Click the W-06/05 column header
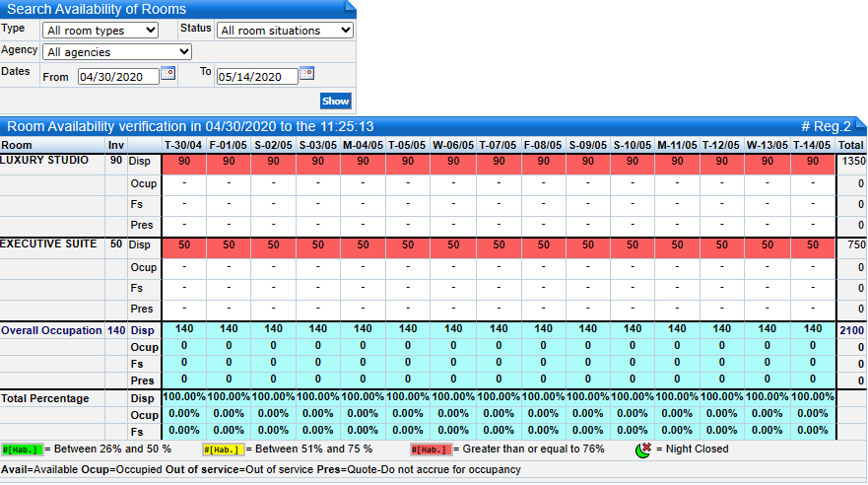Viewport: 868px width, 485px height. pos(453,145)
